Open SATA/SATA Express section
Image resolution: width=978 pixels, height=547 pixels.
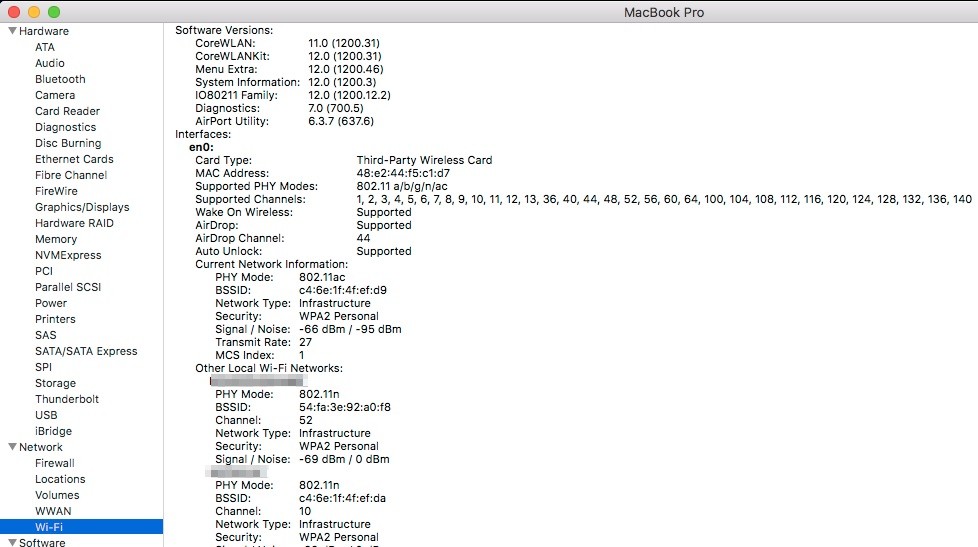click(86, 351)
